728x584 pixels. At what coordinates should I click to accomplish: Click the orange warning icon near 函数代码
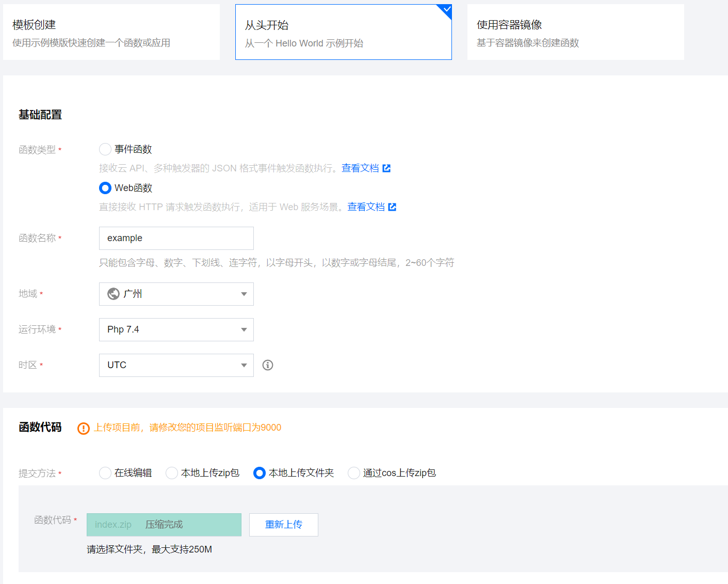click(x=83, y=428)
